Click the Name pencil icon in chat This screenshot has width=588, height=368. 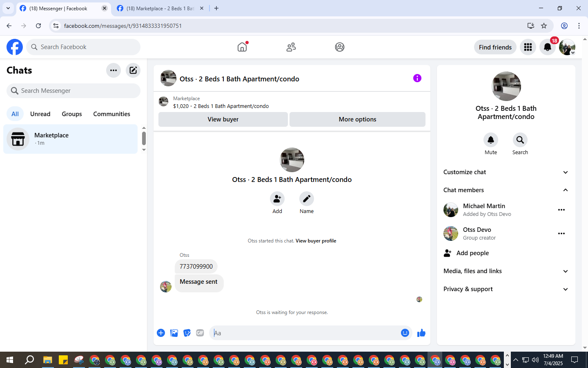coord(307,199)
